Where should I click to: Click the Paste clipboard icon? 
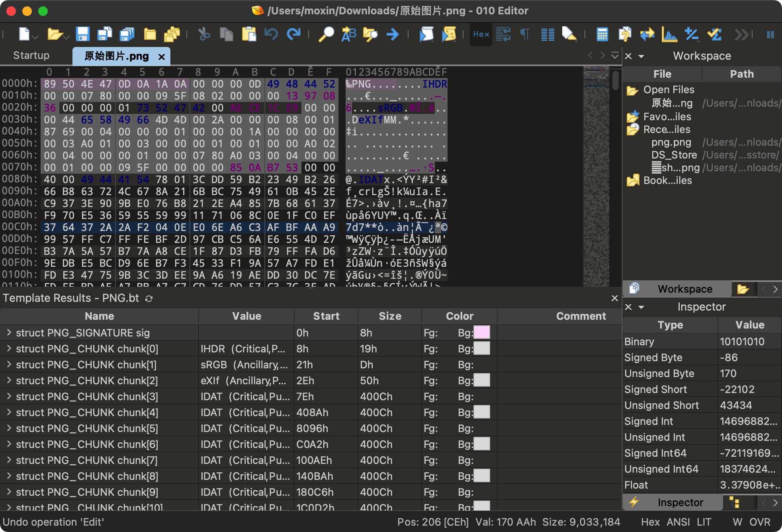coord(249,35)
